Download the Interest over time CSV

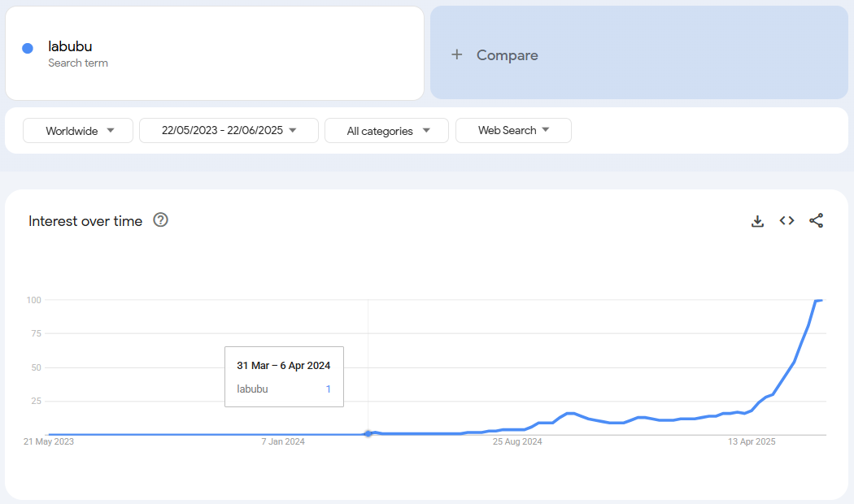757,221
